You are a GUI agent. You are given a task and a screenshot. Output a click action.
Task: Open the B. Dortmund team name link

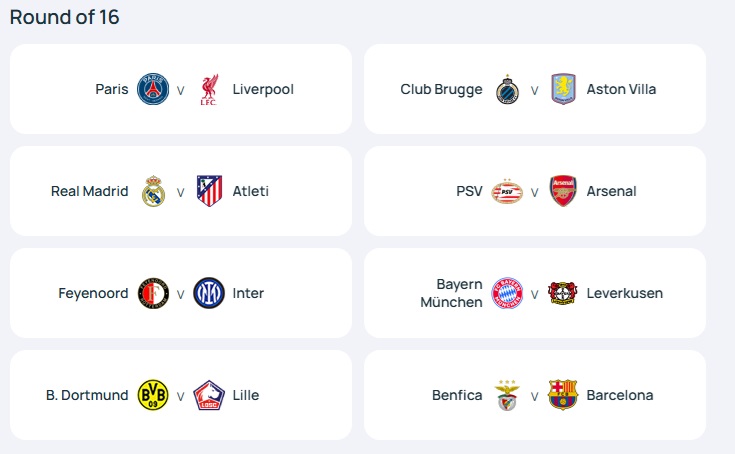tap(87, 395)
